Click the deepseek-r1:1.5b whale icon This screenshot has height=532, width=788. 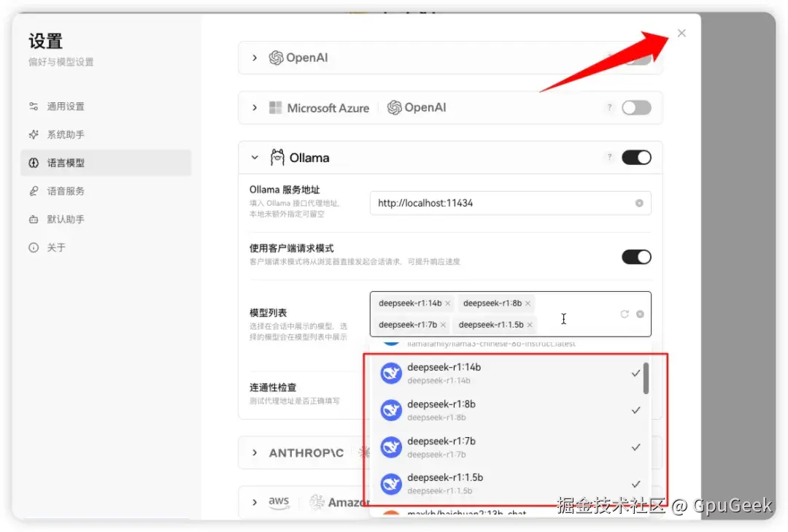pos(391,484)
